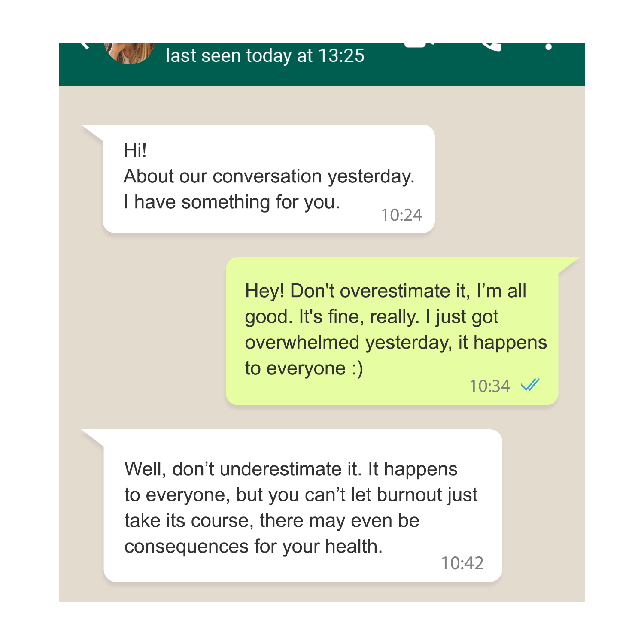The width and height of the screenshot is (644, 644).
Task: Select the "About our conversation yesterday" message
Action: click(x=269, y=179)
